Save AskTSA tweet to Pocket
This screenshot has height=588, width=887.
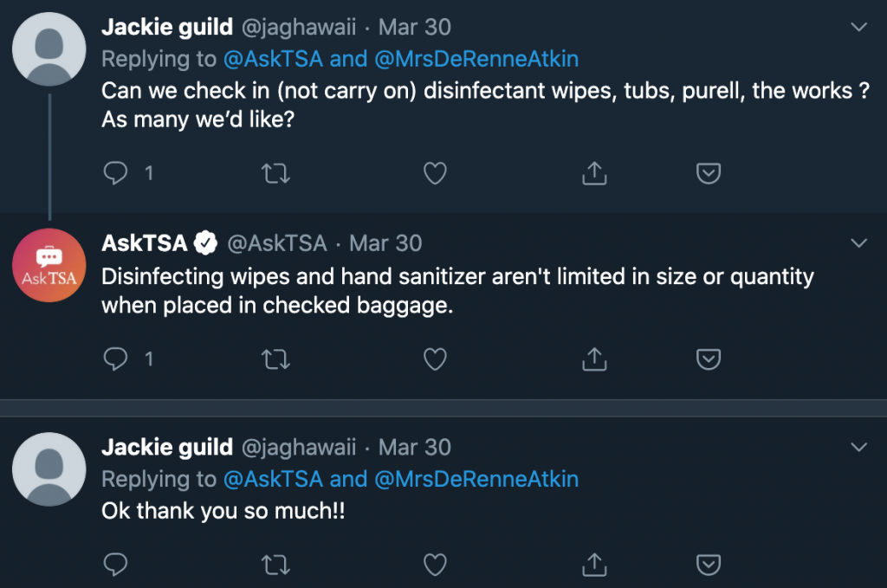tap(709, 358)
